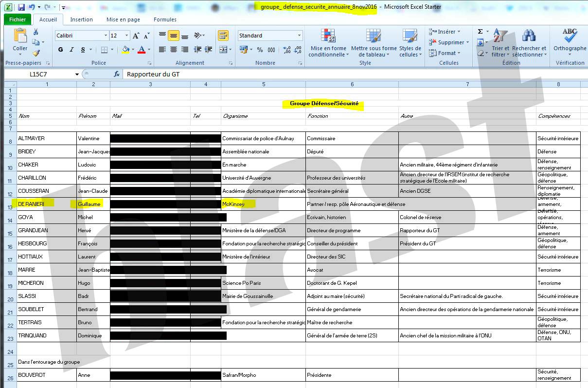The width and height of the screenshot is (588, 388).
Task: Open Mettre sous forme de tableau dropdown
Action: pyautogui.click(x=374, y=43)
